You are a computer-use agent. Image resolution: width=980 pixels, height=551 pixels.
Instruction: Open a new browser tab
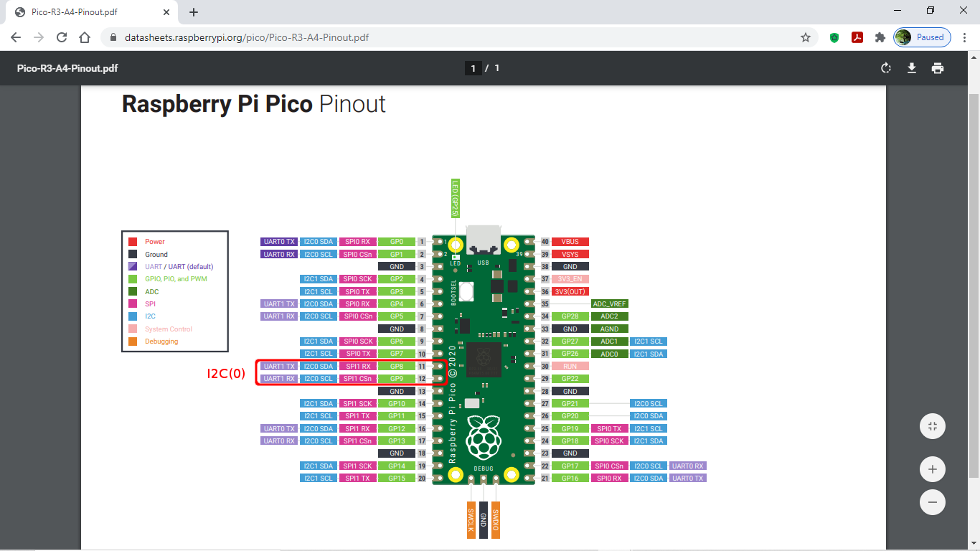(194, 12)
